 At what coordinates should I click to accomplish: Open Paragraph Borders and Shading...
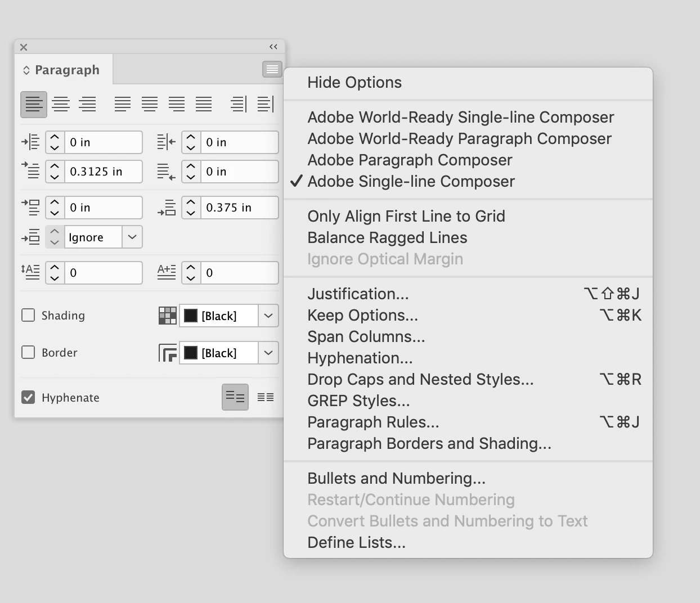click(468, 443)
